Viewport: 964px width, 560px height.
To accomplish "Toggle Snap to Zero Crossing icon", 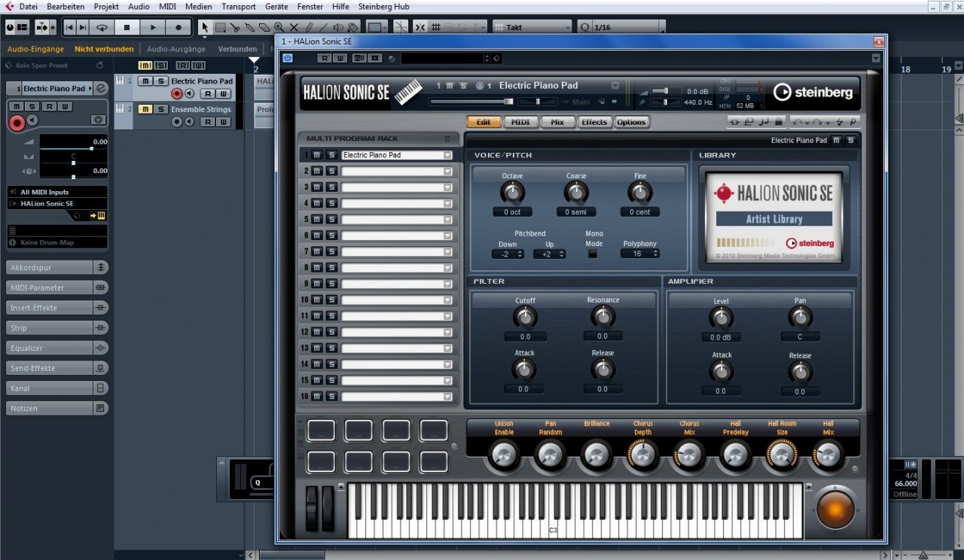I will click(x=401, y=27).
